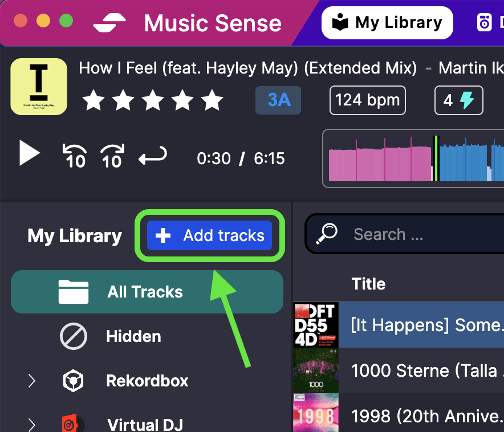Sort tracks by the Title column
Screen dimensions: 504x432
click(368, 284)
